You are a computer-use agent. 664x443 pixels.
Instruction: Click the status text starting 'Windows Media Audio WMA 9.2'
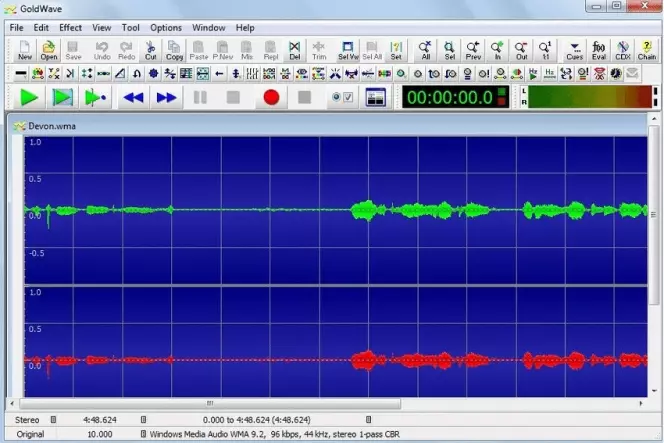pos(274,434)
